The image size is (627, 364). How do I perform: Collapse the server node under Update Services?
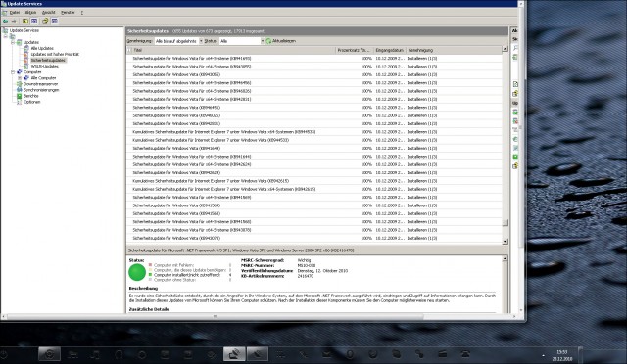click(6, 36)
